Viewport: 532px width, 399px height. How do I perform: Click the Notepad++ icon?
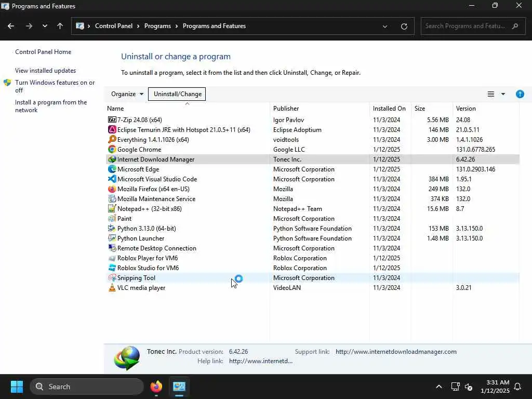112,208
